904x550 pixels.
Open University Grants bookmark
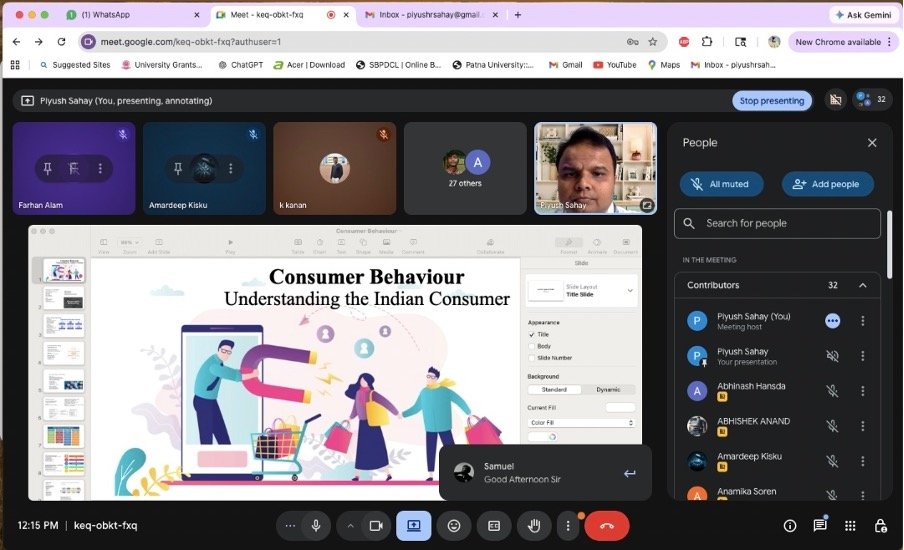(162, 65)
